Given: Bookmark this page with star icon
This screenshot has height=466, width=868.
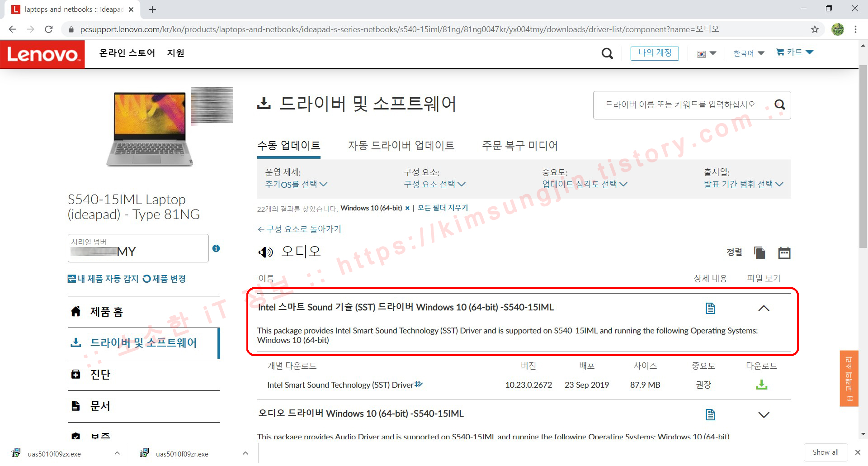Looking at the screenshot, I should click(815, 29).
